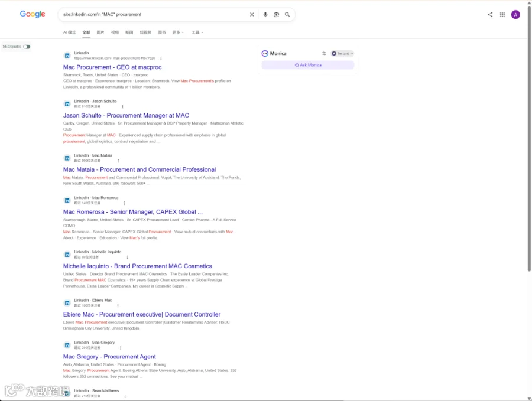This screenshot has width=532, height=401.
Task: Click 'LinkedIn · Michelle Iaquinto' source text
Action: (x=98, y=252)
